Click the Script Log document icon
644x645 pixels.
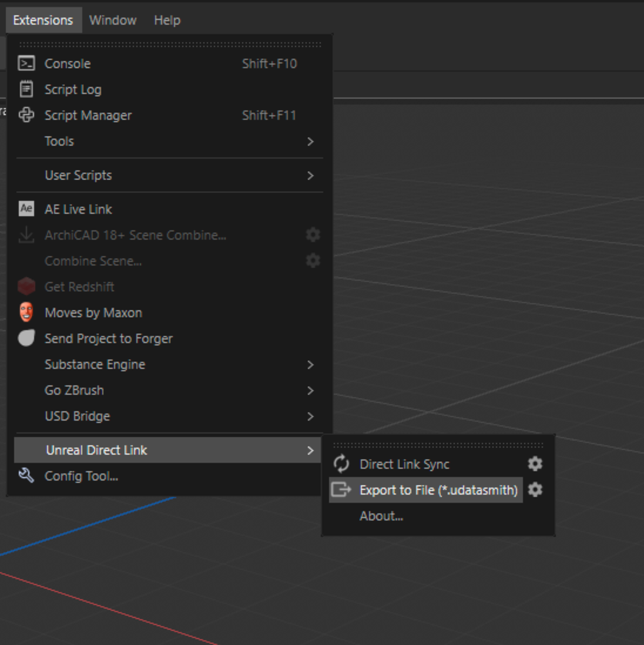tap(26, 89)
